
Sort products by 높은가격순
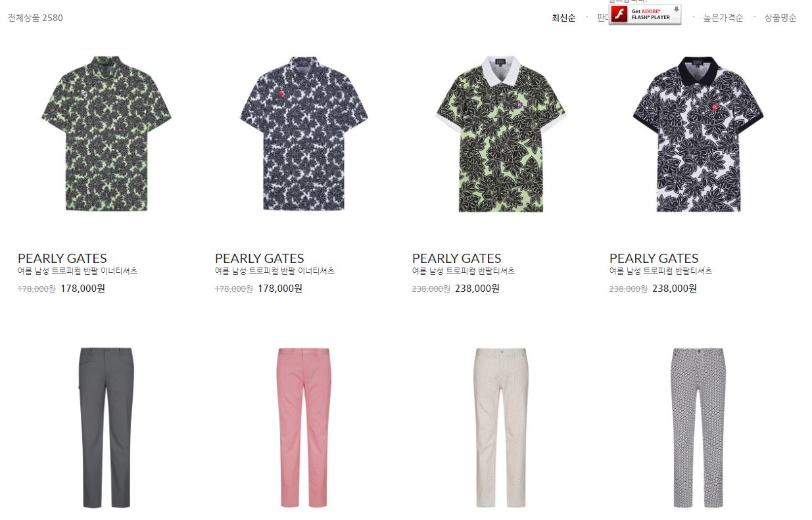point(723,18)
